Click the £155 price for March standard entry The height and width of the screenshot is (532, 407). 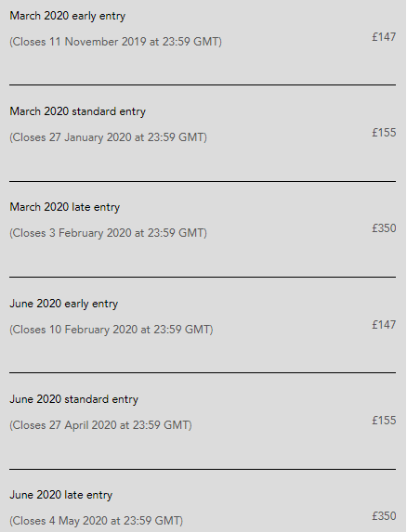point(384,133)
